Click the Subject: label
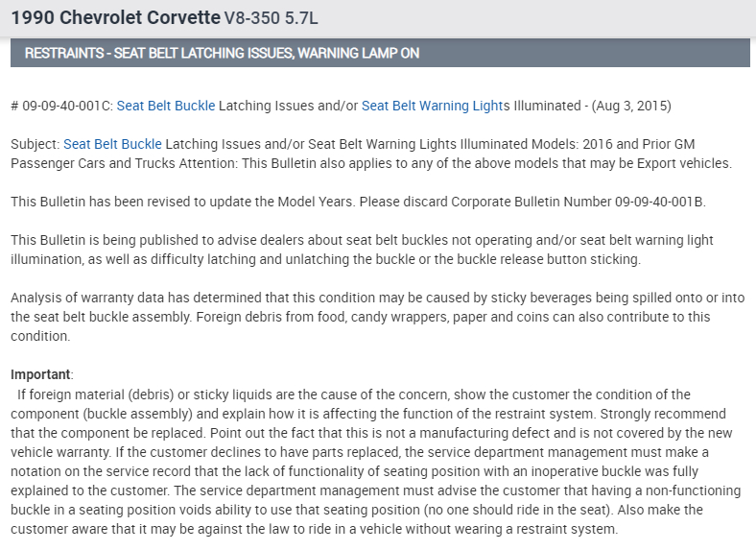 [35, 144]
